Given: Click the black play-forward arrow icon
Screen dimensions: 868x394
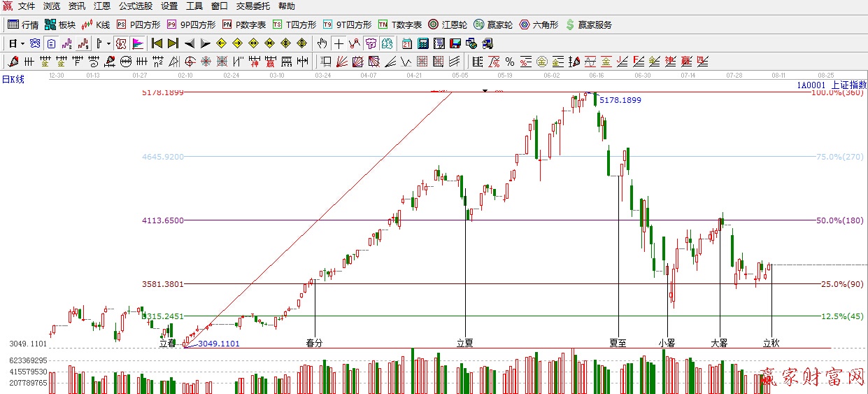Looking at the screenshot, I should tap(206, 43).
